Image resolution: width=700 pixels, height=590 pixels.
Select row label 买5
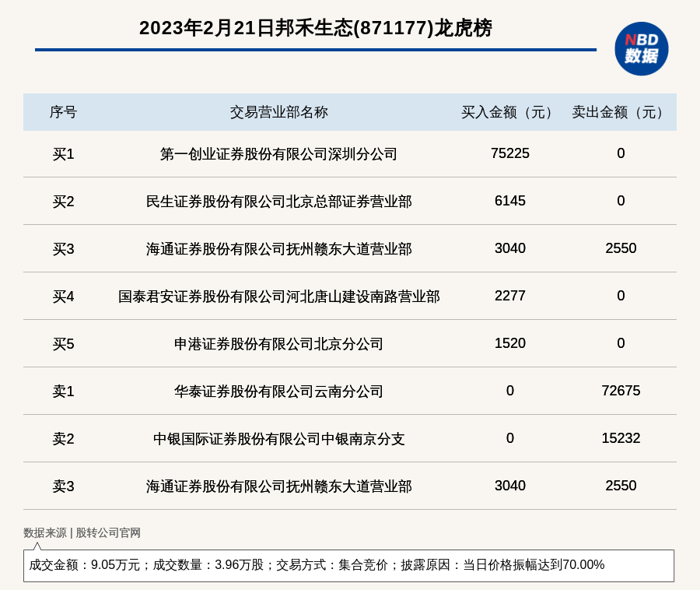(x=63, y=344)
